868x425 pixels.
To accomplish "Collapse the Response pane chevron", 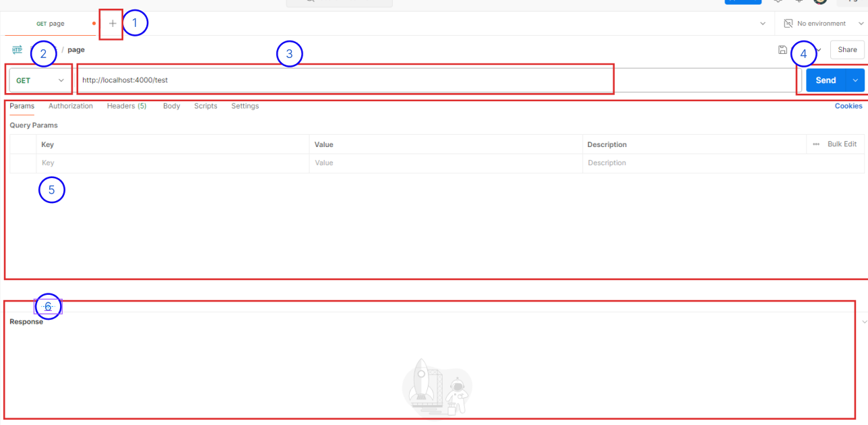I will (x=865, y=322).
